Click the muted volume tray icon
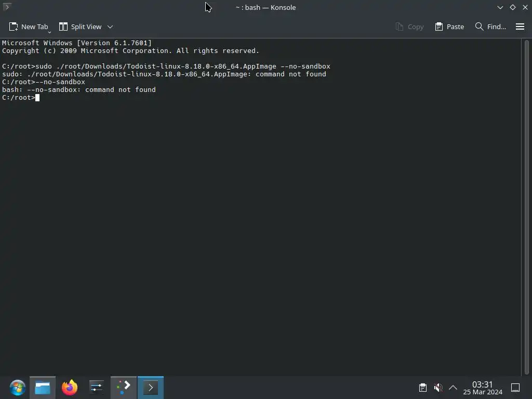532x399 pixels. coord(438,388)
